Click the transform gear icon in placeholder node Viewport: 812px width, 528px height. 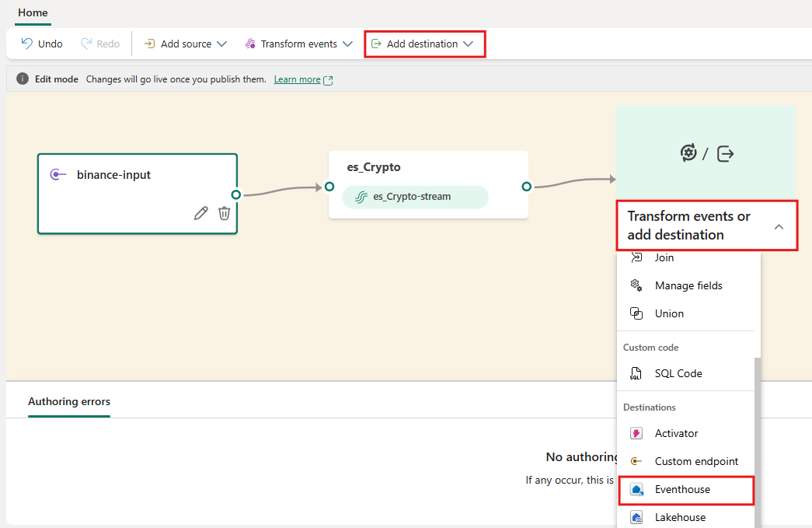coord(688,153)
